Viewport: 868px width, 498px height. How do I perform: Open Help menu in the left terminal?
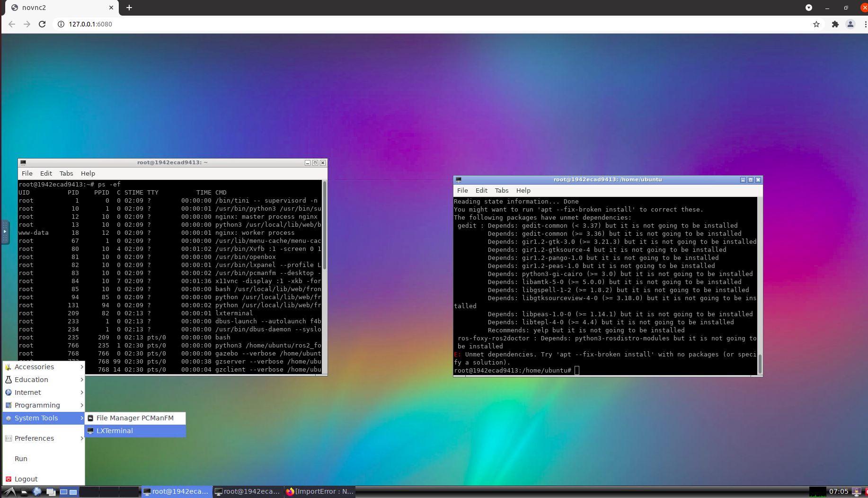(x=88, y=174)
